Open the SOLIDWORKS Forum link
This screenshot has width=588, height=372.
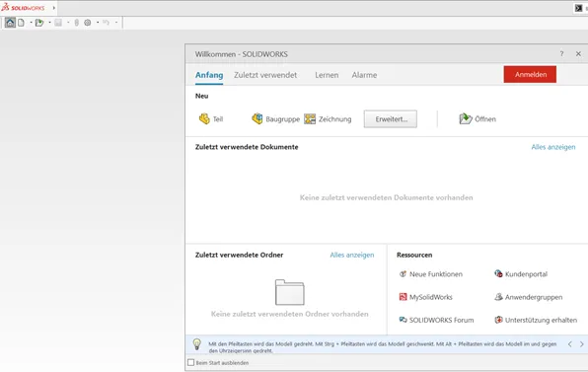(436, 320)
